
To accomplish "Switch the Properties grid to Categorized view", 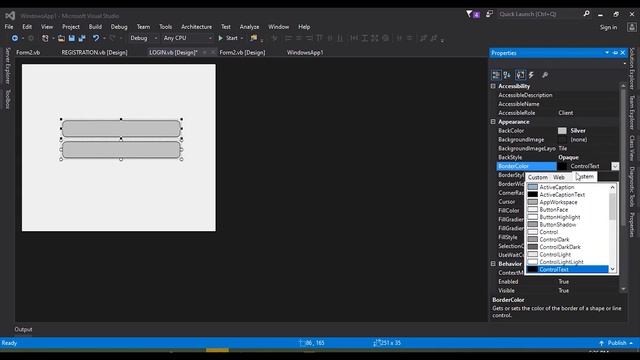I will [x=496, y=75].
